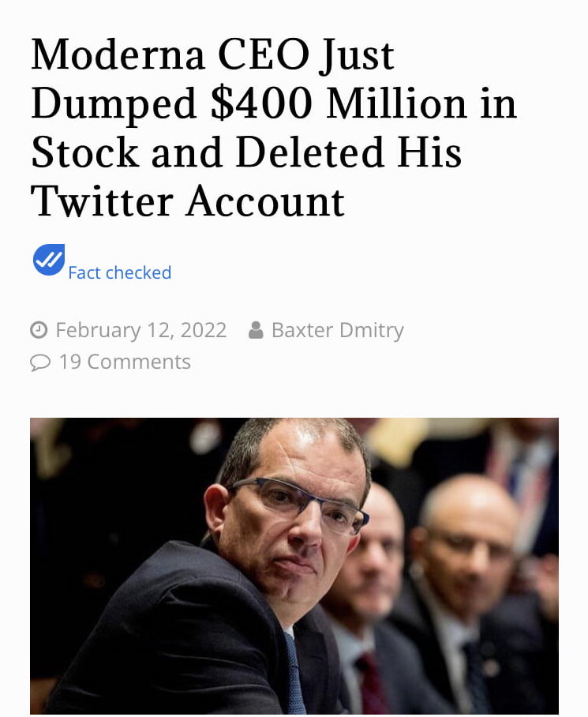Click the word "Dumped" in the headline
588x717 pixels.
[114, 104]
